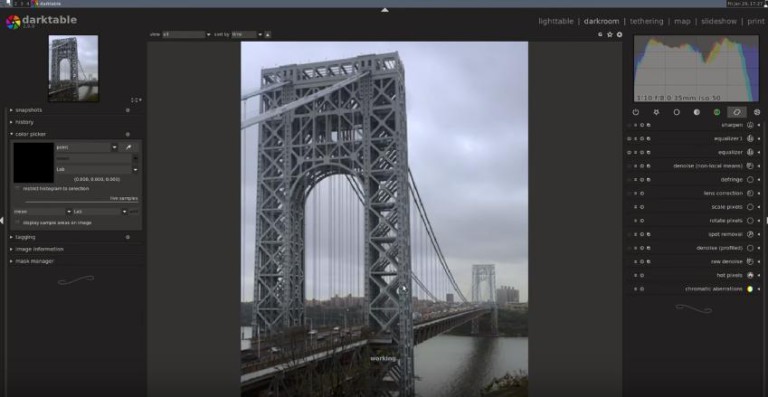Open the tone modules group half-circle icon

point(696,112)
